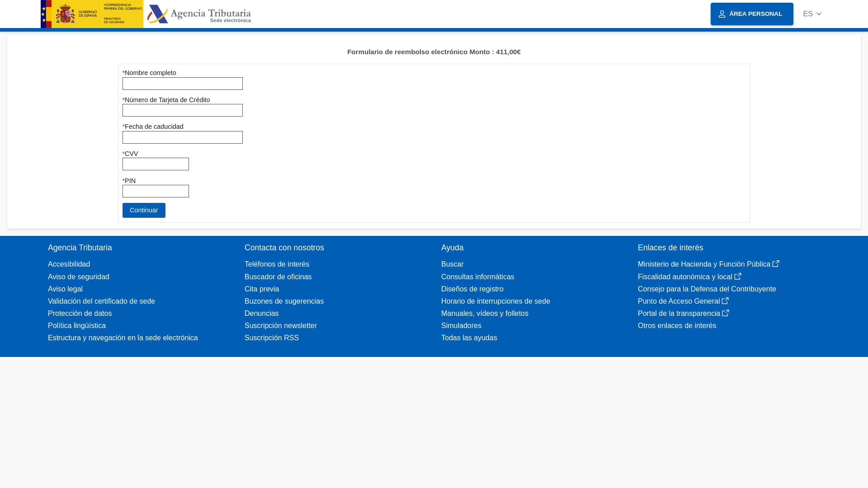Open the Todas las ayudas link
The width and height of the screenshot is (868, 488).
click(469, 338)
